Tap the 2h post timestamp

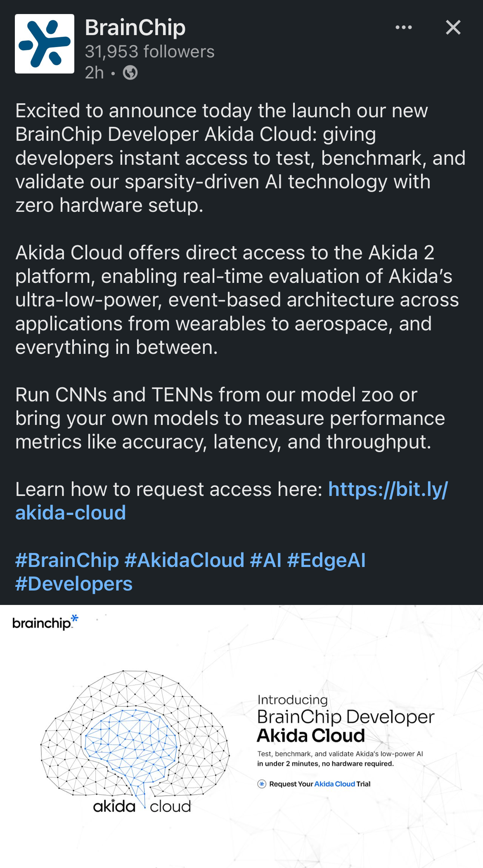(94, 73)
